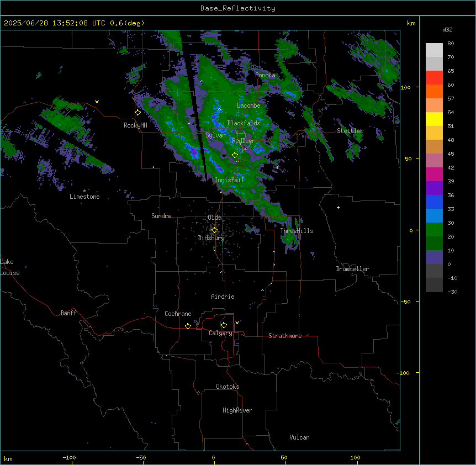The width and height of the screenshot is (476, 465).
Task: Click the darkest gray -30 to -10 swatch
Action: coord(434,285)
